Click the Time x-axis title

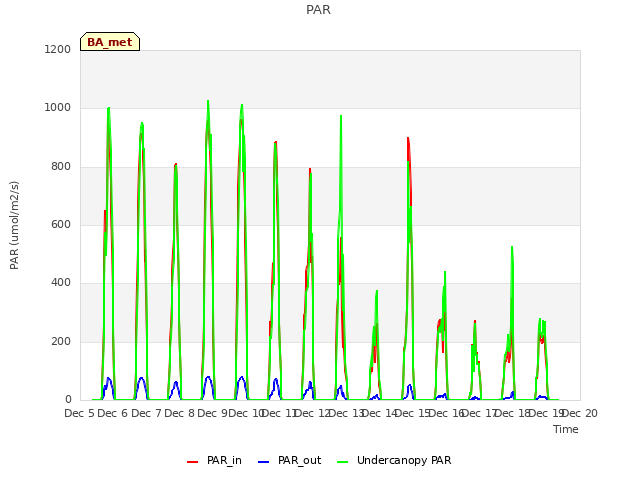(566, 429)
